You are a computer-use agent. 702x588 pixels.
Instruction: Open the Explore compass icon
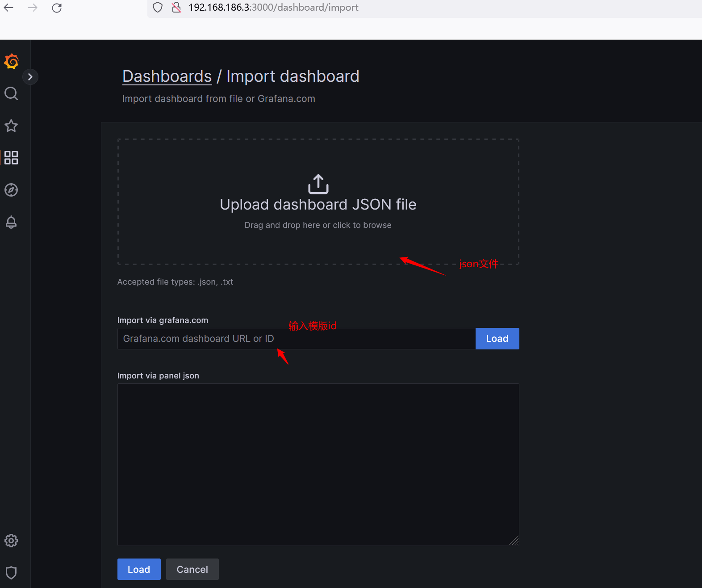point(11,190)
